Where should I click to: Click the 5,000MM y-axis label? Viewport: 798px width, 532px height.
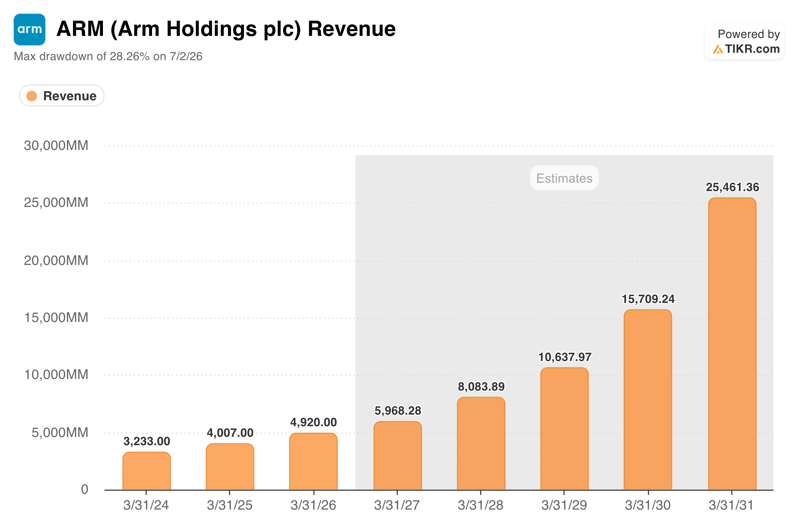[x=60, y=433]
